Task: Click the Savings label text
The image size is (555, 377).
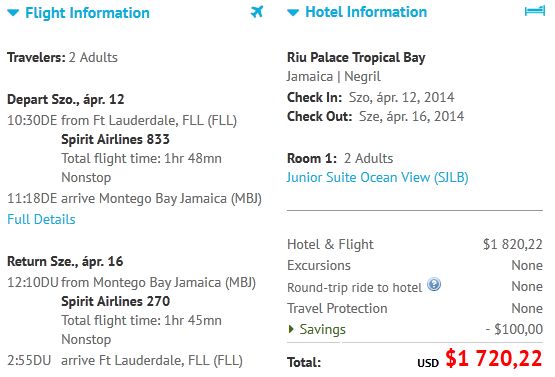Action: click(322, 330)
